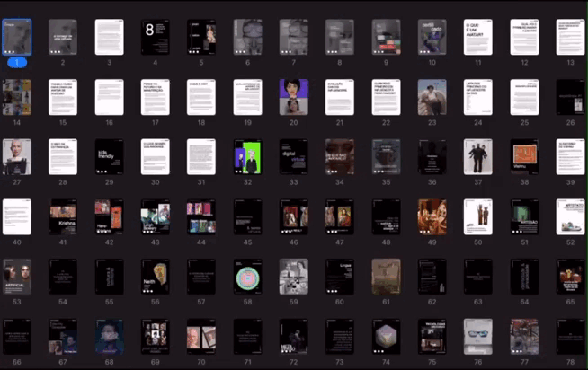Open page 32 green screen character thumbnail
The width and height of the screenshot is (588, 370).
point(247,157)
